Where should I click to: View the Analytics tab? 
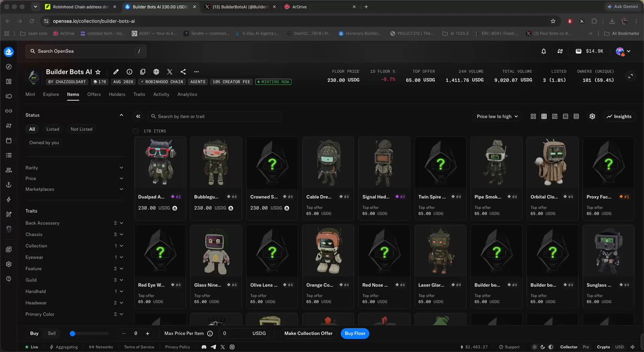[x=187, y=94]
